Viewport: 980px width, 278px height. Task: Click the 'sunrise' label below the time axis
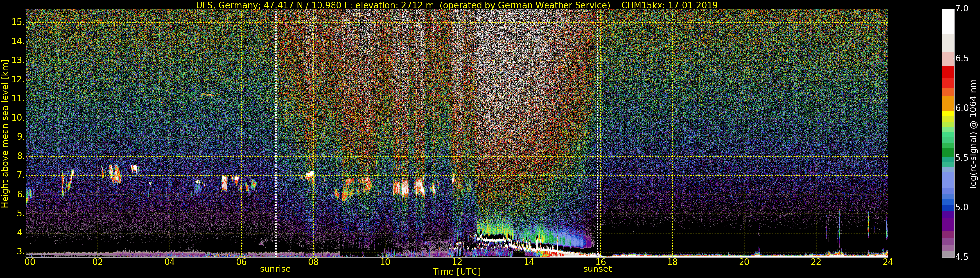tap(275, 269)
